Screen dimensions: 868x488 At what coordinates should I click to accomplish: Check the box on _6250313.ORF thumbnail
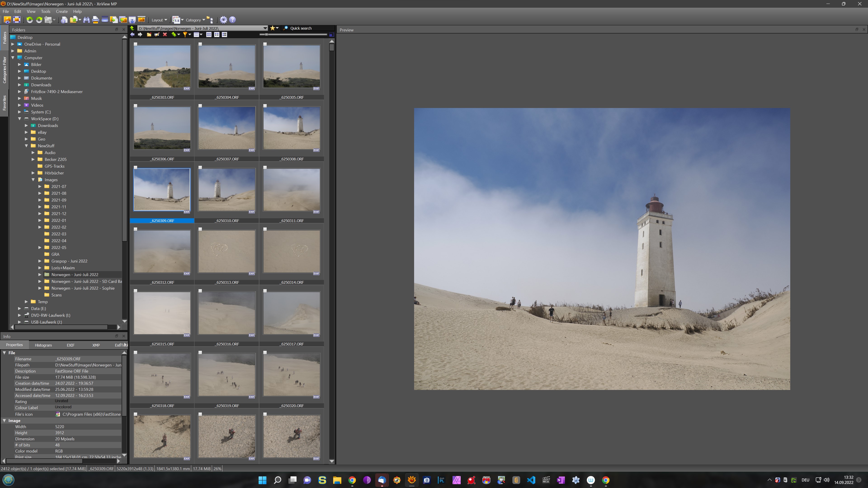coord(200,229)
